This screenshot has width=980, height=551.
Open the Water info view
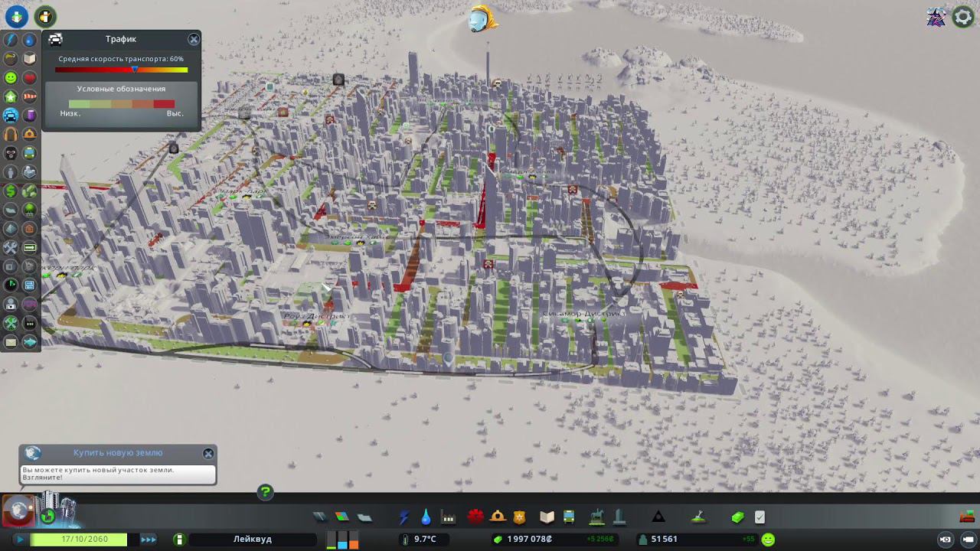pos(29,40)
